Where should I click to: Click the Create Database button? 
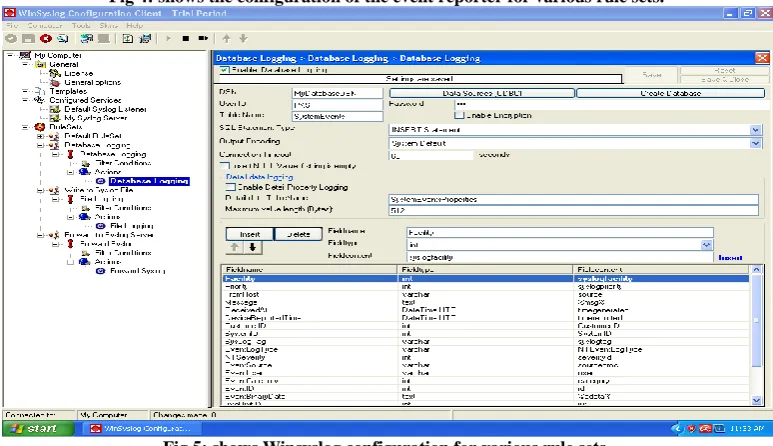pos(670,93)
